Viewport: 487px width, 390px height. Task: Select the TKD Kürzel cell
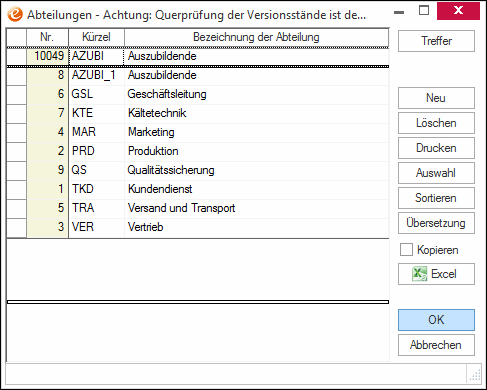pyautogui.click(x=96, y=189)
